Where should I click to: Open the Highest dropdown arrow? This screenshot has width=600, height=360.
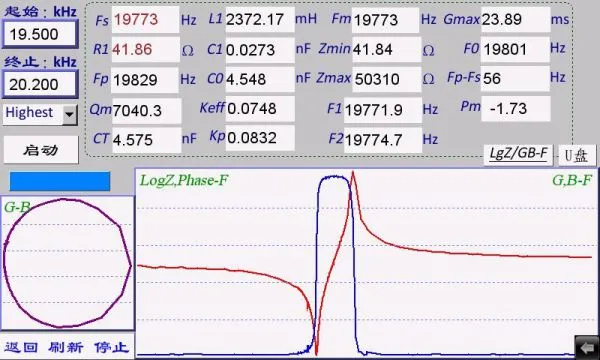click(70, 114)
